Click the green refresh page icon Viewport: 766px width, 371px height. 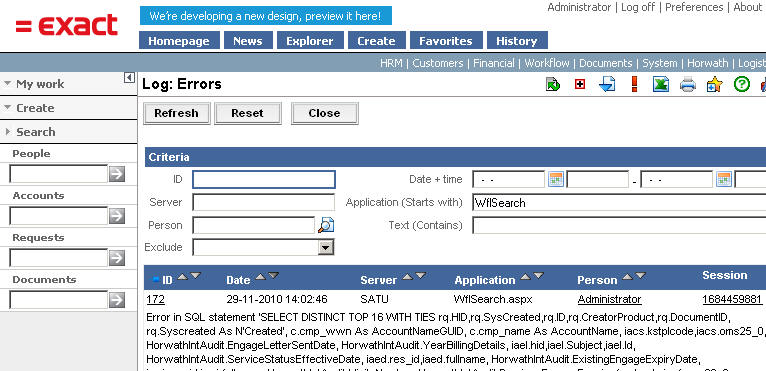point(553,85)
